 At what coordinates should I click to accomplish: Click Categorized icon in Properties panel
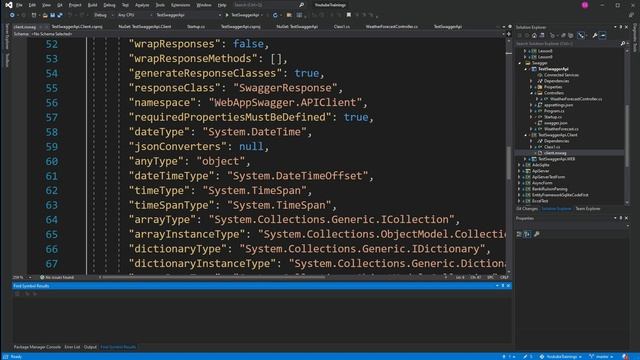(x=520, y=234)
